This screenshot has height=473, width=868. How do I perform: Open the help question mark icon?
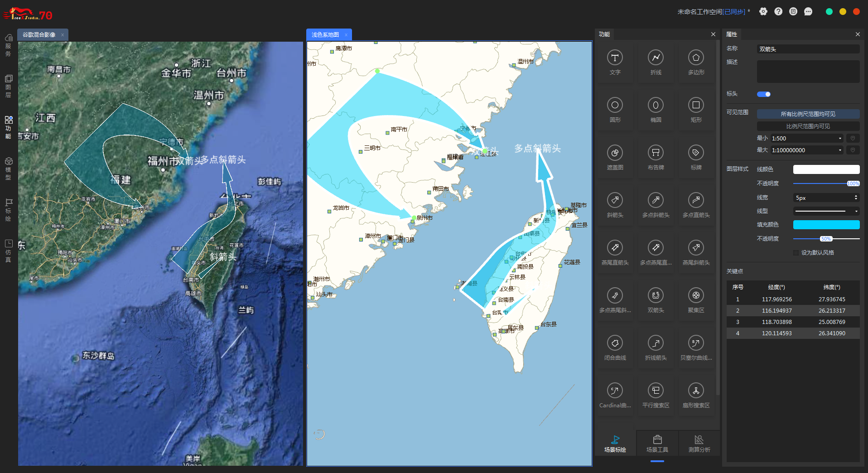click(x=778, y=12)
